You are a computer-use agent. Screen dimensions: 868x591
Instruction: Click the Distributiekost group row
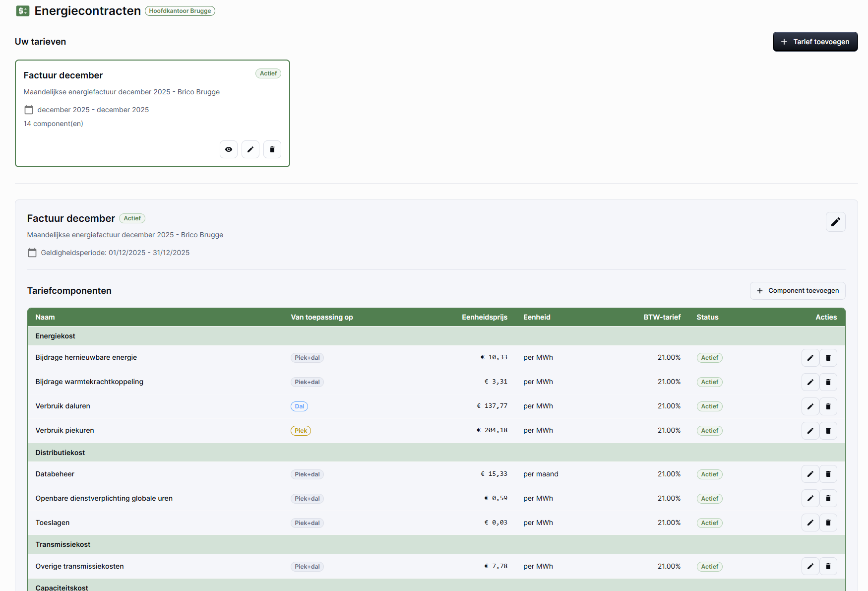[436, 453]
